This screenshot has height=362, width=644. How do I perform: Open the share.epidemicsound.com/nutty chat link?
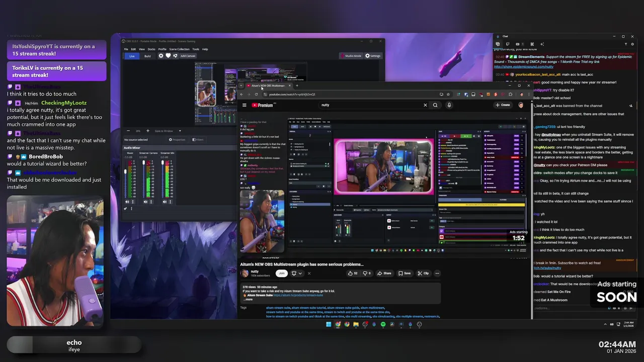point(524,66)
